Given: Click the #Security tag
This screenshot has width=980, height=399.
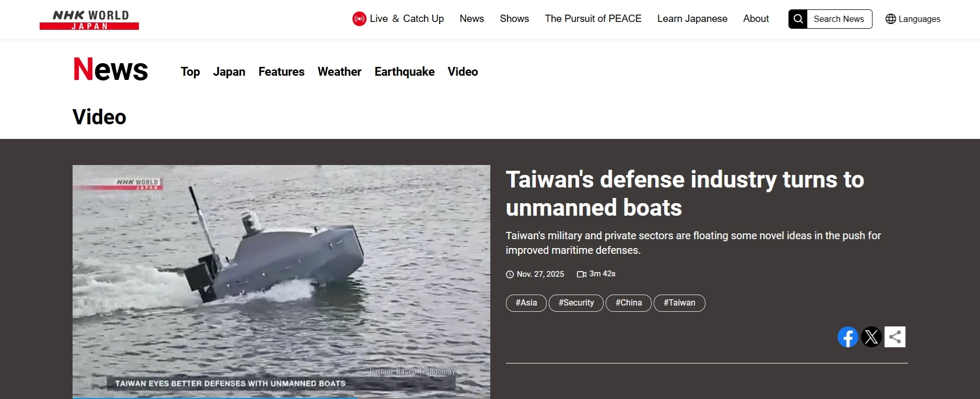Looking at the screenshot, I should coord(576,303).
